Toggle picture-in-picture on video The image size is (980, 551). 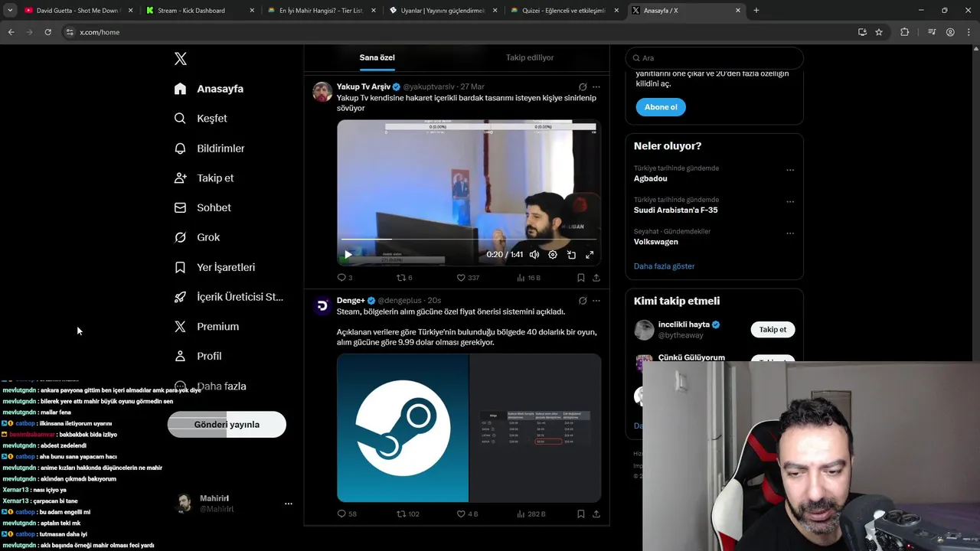[571, 255]
